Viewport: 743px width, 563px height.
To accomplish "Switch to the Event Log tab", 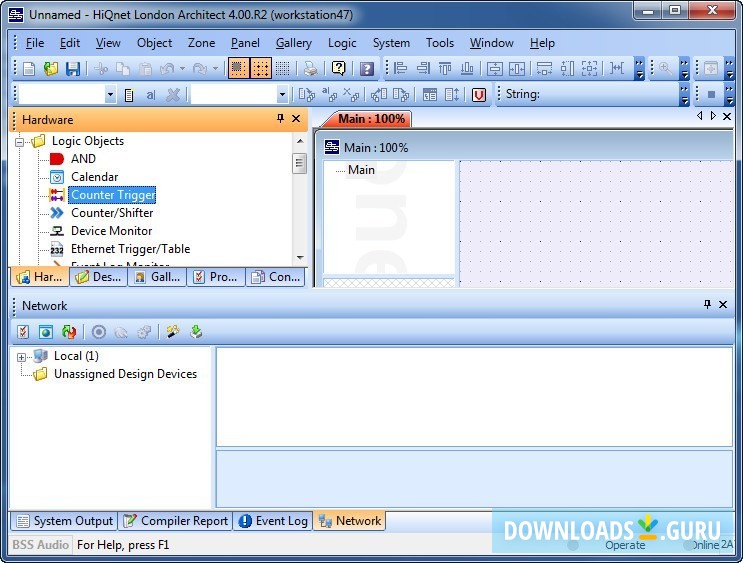I will (273, 521).
